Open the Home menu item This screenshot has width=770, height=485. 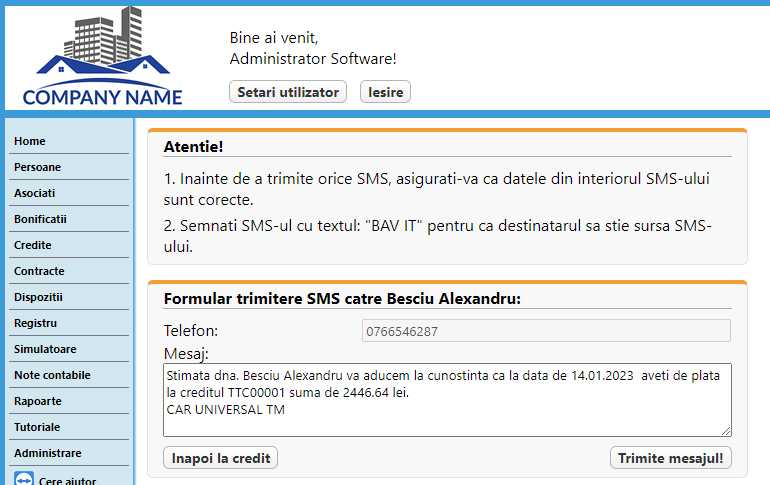[69, 141]
